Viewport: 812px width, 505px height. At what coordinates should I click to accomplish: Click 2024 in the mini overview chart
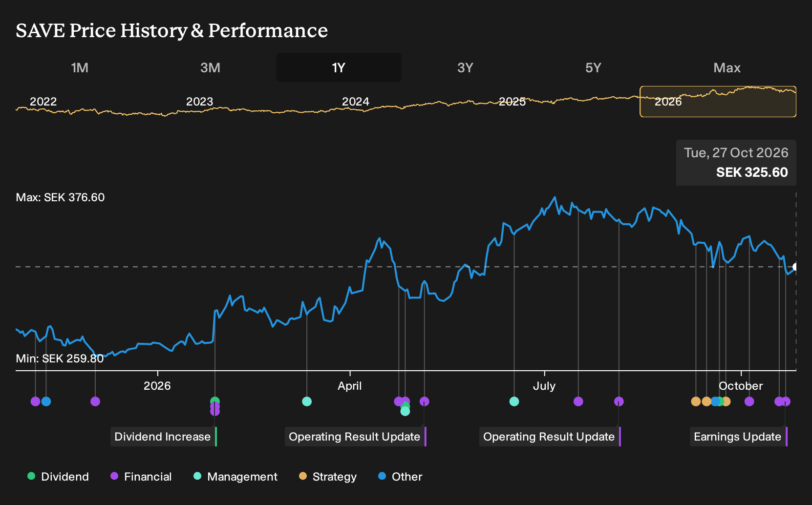pyautogui.click(x=356, y=102)
